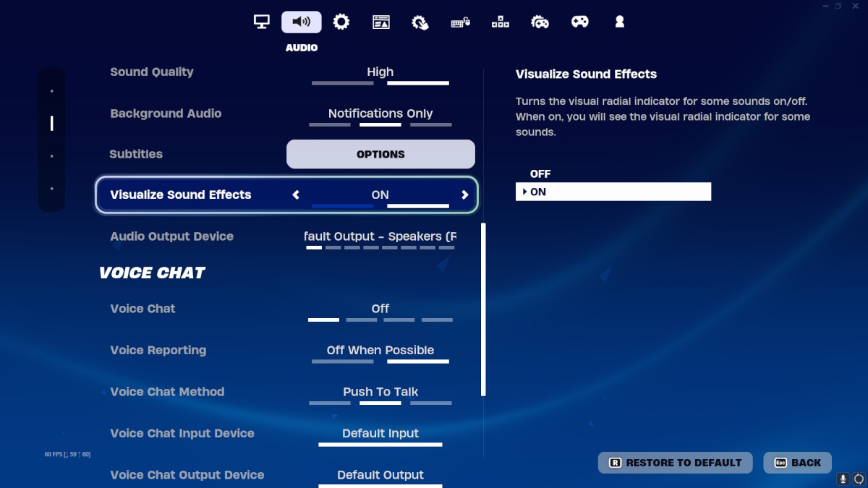Switch to the Audio tab
This screenshot has height=488, width=868.
[x=302, y=22]
